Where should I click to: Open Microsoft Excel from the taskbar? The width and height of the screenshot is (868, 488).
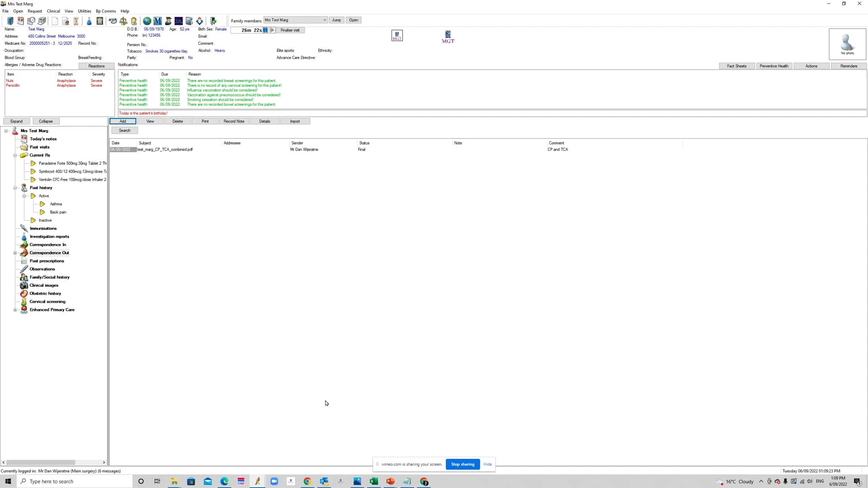(x=373, y=481)
